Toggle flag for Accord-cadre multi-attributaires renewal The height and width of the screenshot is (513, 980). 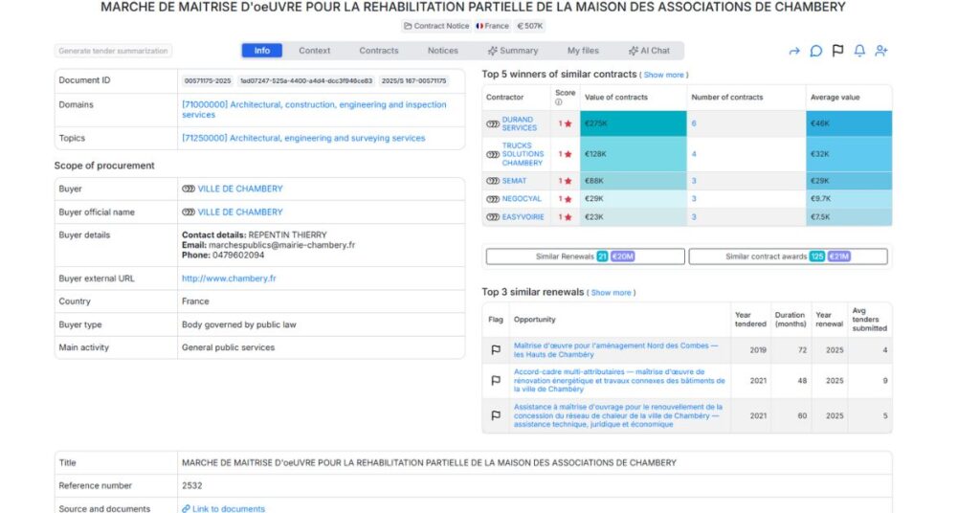click(x=495, y=381)
